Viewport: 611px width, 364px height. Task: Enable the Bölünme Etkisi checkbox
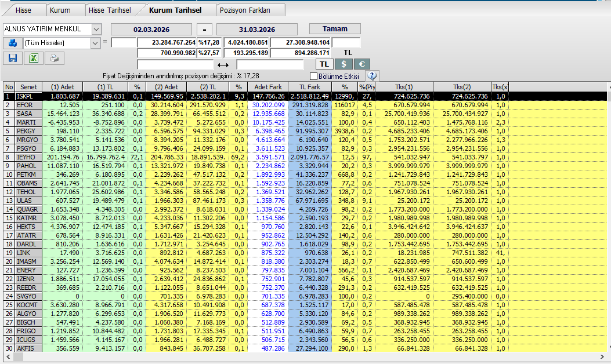(313, 77)
